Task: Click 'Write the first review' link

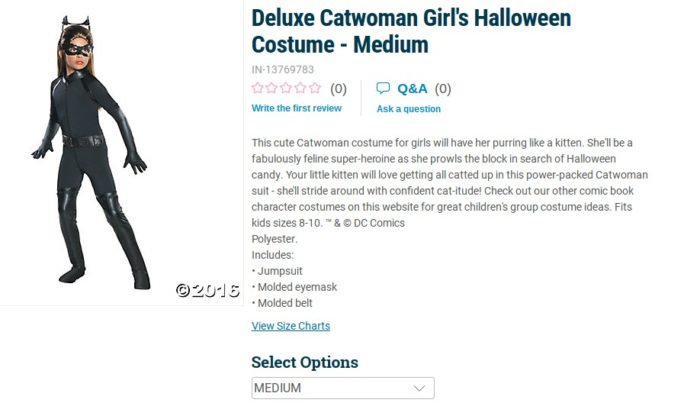Action: click(296, 108)
